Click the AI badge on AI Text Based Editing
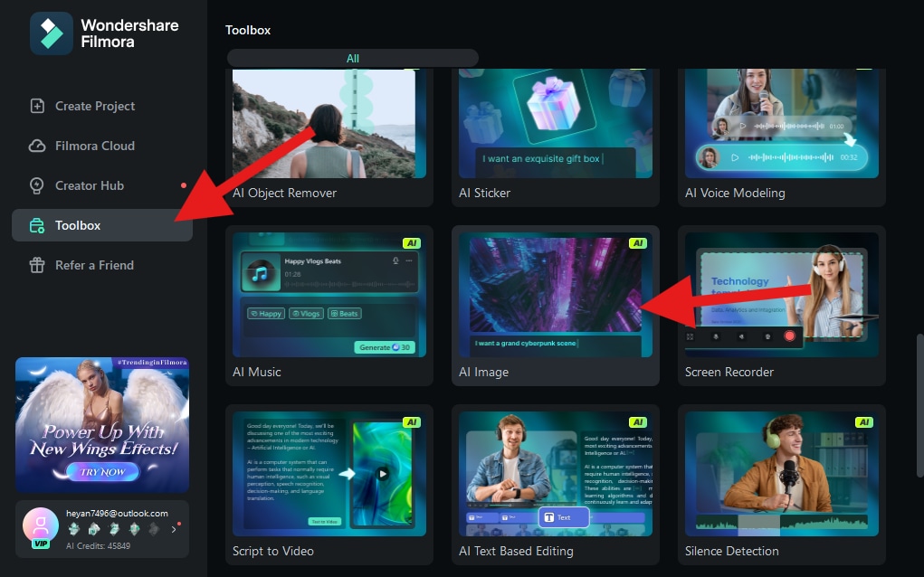This screenshot has height=577, width=924. coord(637,422)
